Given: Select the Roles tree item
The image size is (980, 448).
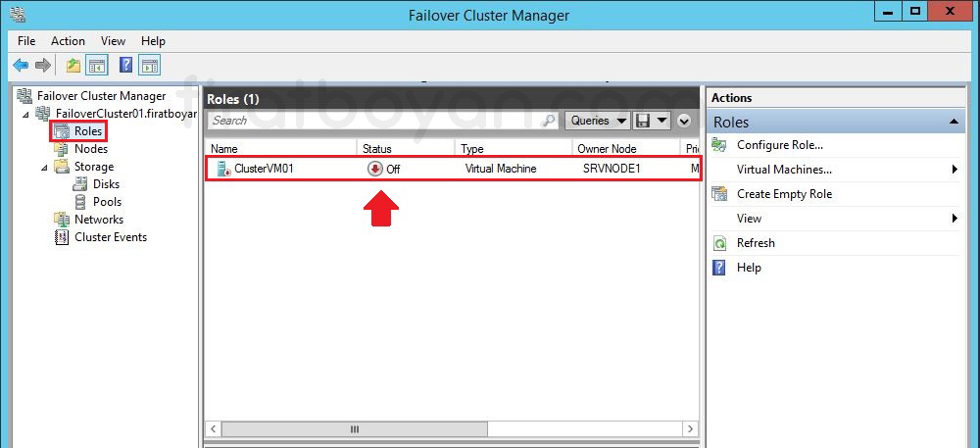Looking at the screenshot, I should pyautogui.click(x=88, y=131).
